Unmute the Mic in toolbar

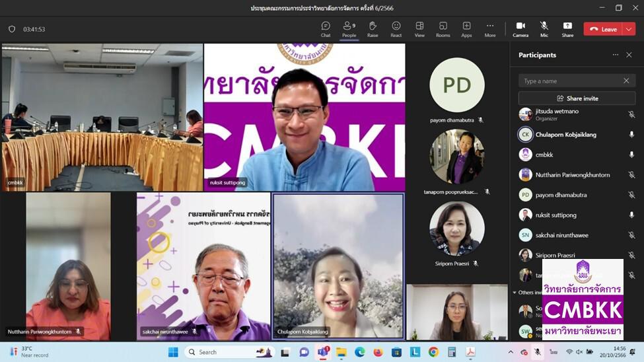(544, 29)
